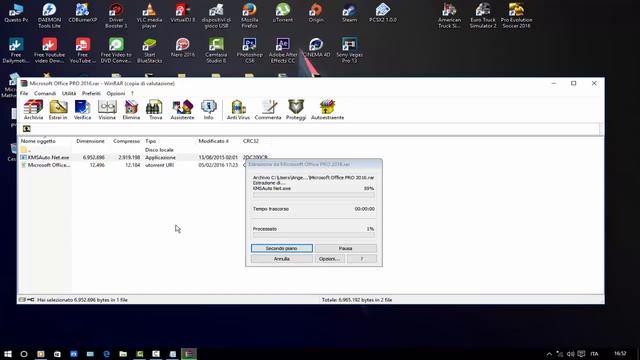Open Sony Vegas Pro 13 desktop icon
Viewport: 640px width, 360px height.
pos(349,50)
